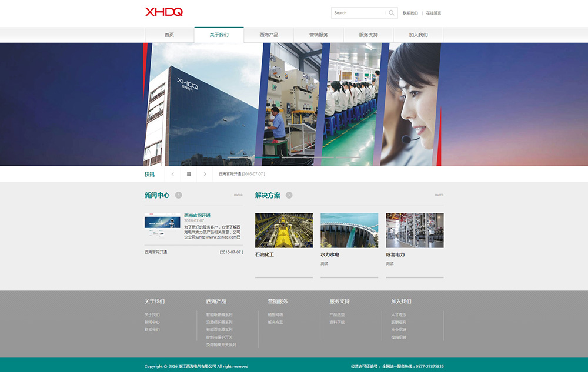Click the search magnifier icon
This screenshot has width=588, height=372.
point(392,12)
